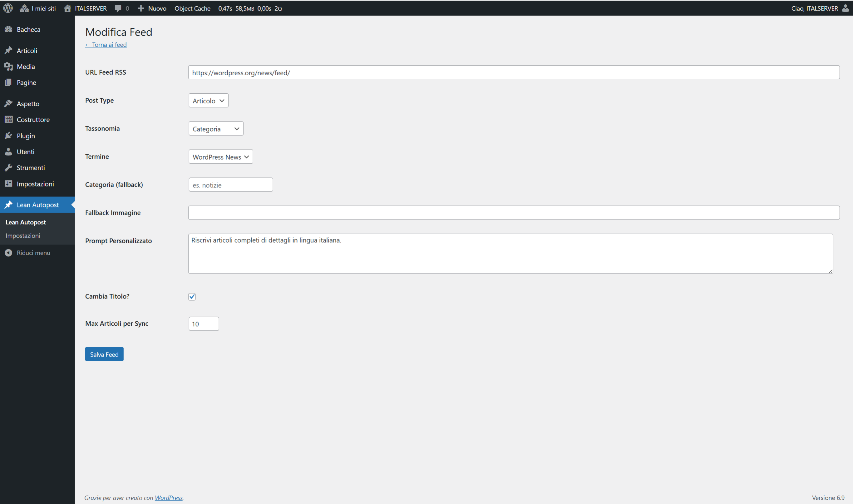This screenshot has height=504, width=853.
Task: Open Impostazioni submenu under Lean Autopost
Action: point(23,236)
